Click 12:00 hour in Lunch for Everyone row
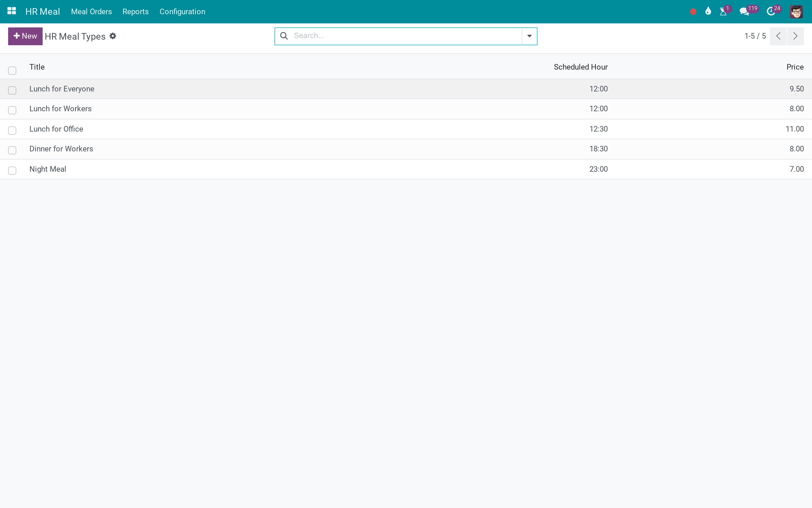This screenshot has height=508, width=812. [x=598, y=89]
